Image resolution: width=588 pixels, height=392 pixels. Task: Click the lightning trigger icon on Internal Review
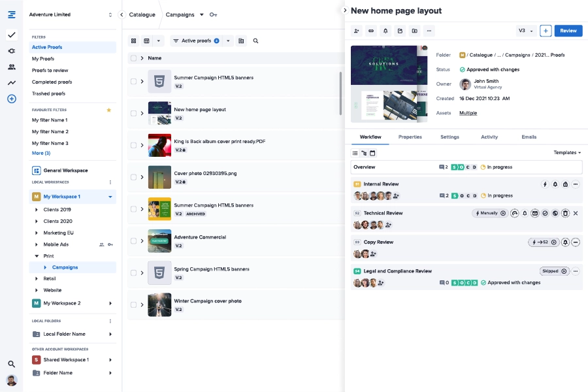click(x=545, y=184)
